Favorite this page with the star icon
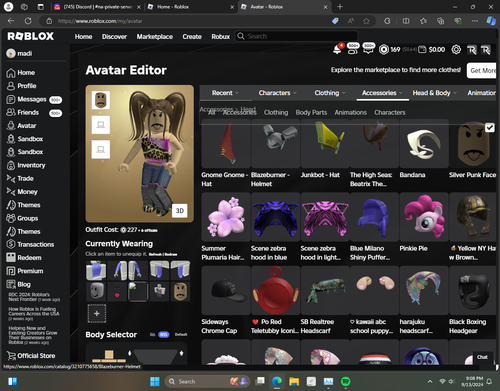Screen dimensions: 500x391 (x=366, y=21)
